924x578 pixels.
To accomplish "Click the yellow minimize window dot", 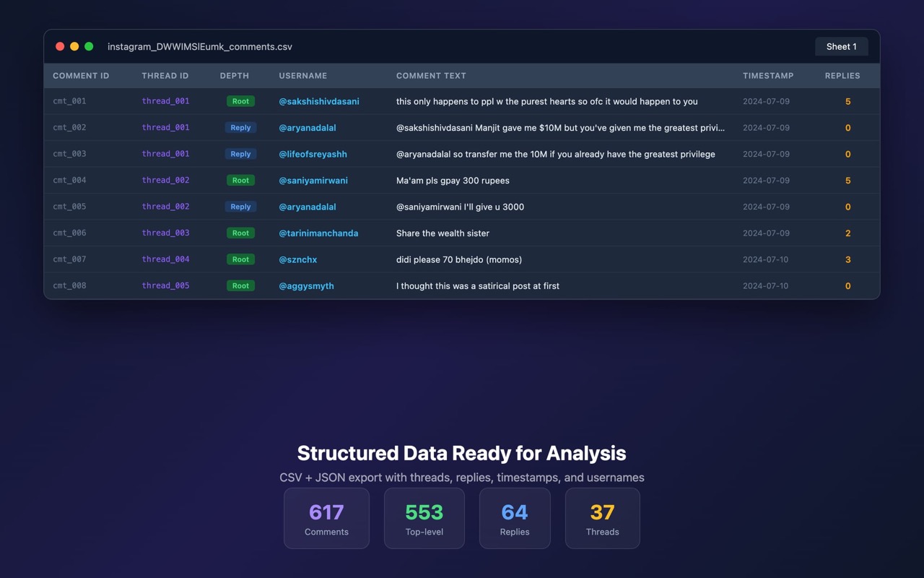I will click(x=74, y=46).
